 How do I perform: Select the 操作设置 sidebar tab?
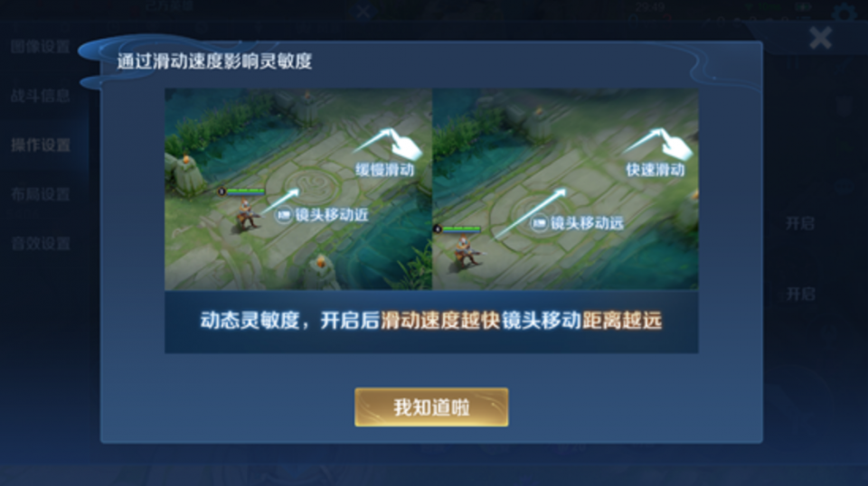[x=41, y=145]
